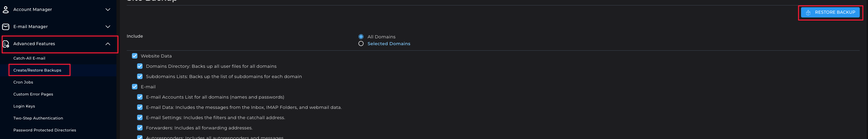Uncheck the Domains Directory checkbox

(140, 66)
